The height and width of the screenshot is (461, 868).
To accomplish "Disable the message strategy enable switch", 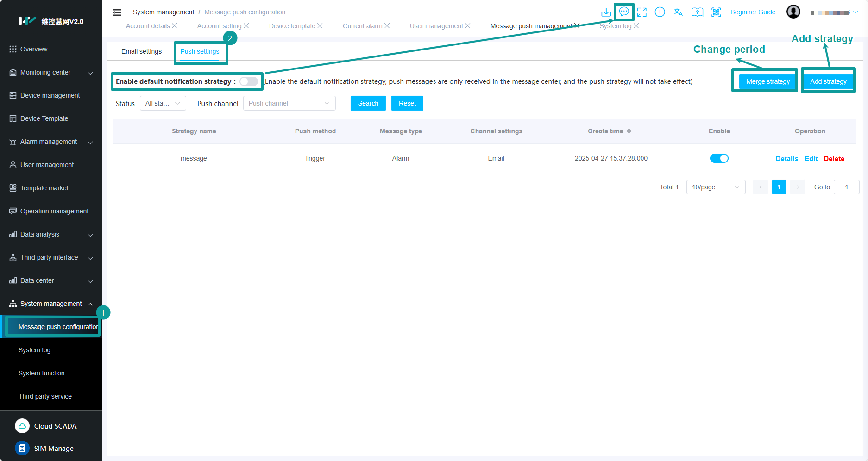I will [x=719, y=158].
